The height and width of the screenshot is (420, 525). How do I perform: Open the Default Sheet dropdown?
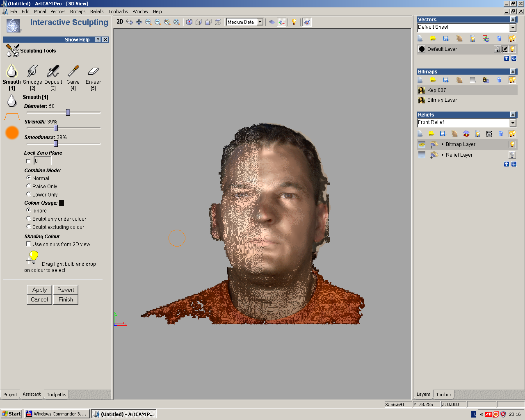pos(513,27)
